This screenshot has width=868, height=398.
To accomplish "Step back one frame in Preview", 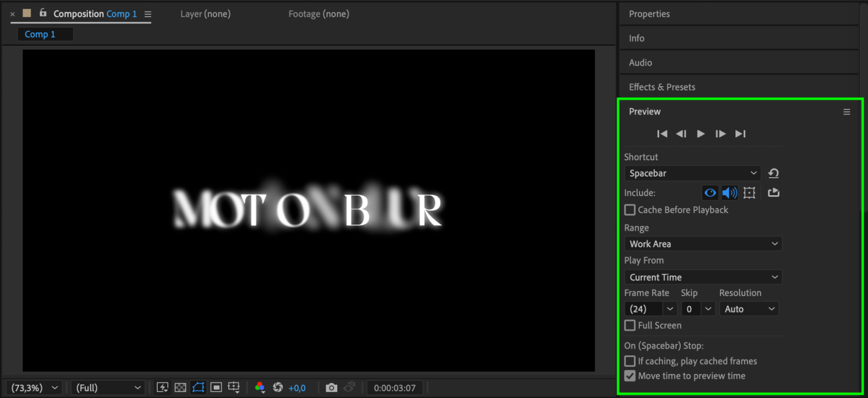I will pyautogui.click(x=681, y=134).
